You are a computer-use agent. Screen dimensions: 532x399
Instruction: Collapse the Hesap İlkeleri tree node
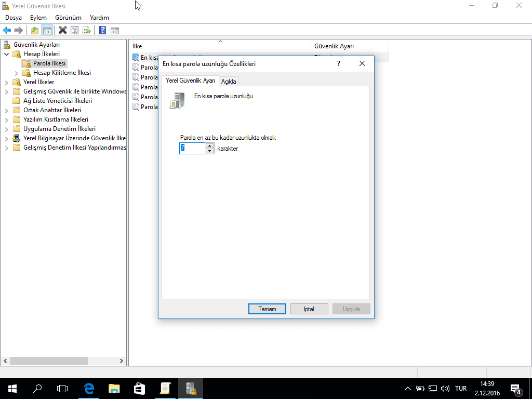(7, 54)
